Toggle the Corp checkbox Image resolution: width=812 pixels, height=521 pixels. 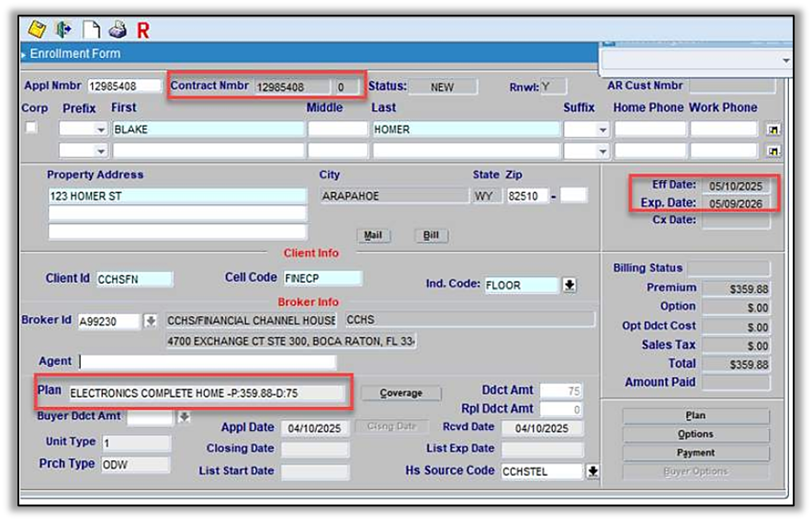pos(31,128)
